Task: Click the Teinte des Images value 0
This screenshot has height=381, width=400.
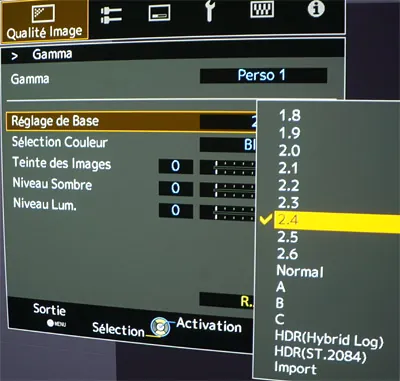Action: click(176, 166)
